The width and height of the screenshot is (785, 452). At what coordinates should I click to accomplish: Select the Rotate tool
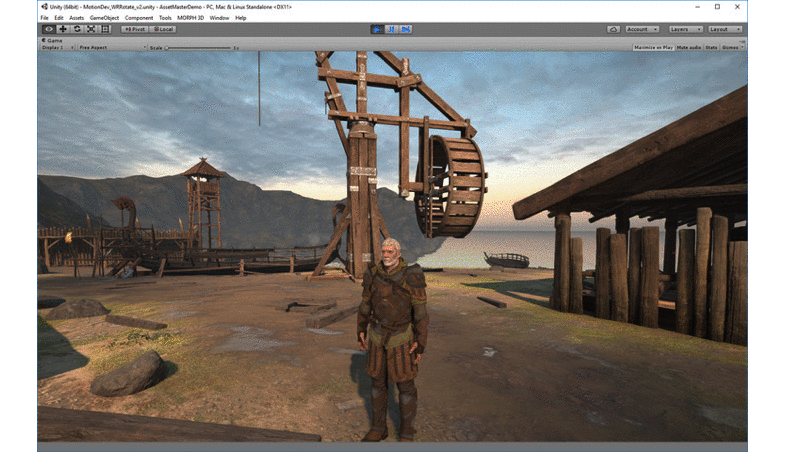click(x=77, y=29)
